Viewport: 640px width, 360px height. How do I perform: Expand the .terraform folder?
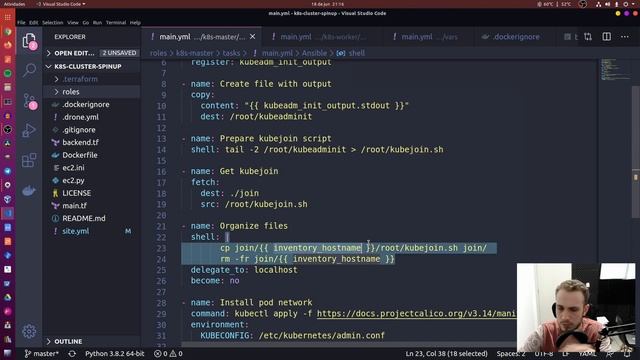coord(92,79)
